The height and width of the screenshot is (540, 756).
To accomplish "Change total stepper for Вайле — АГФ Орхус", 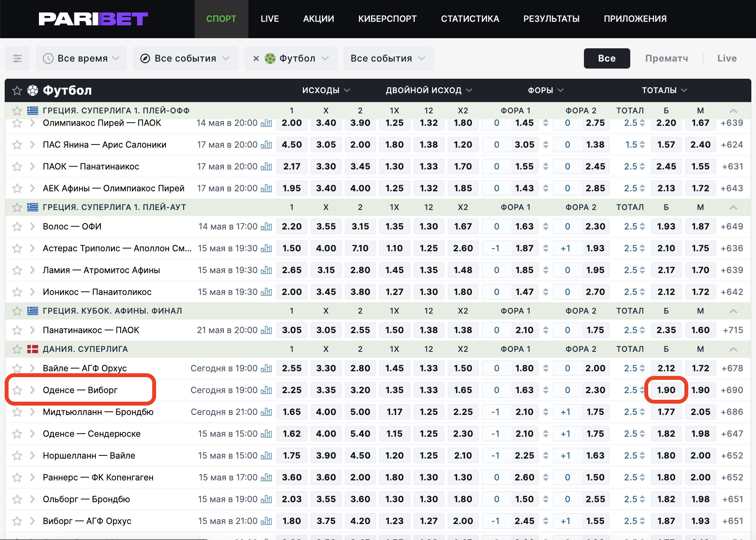I will (642, 368).
